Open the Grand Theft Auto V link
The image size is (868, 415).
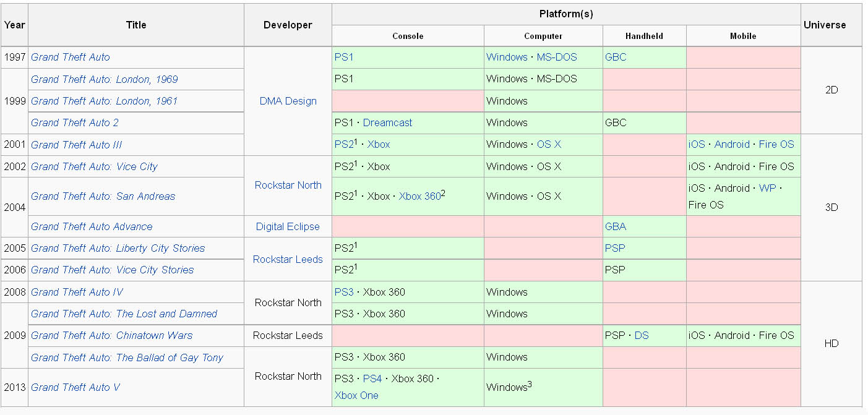coord(75,387)
